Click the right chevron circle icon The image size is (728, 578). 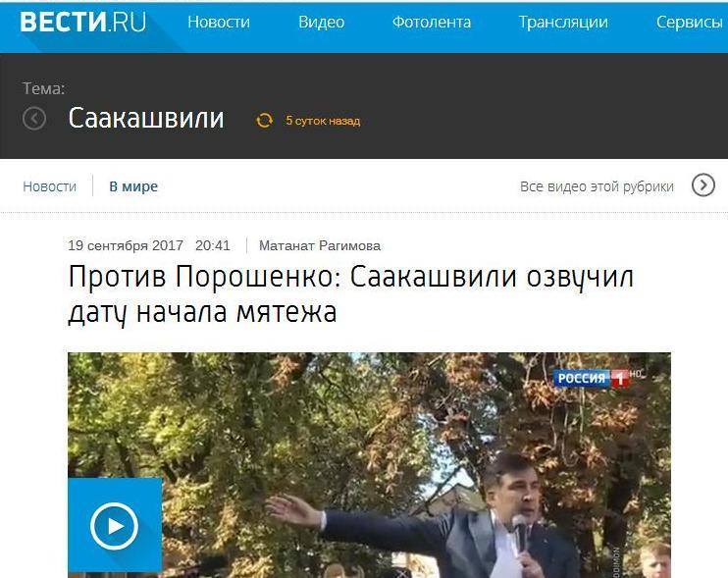click(702, 185)
